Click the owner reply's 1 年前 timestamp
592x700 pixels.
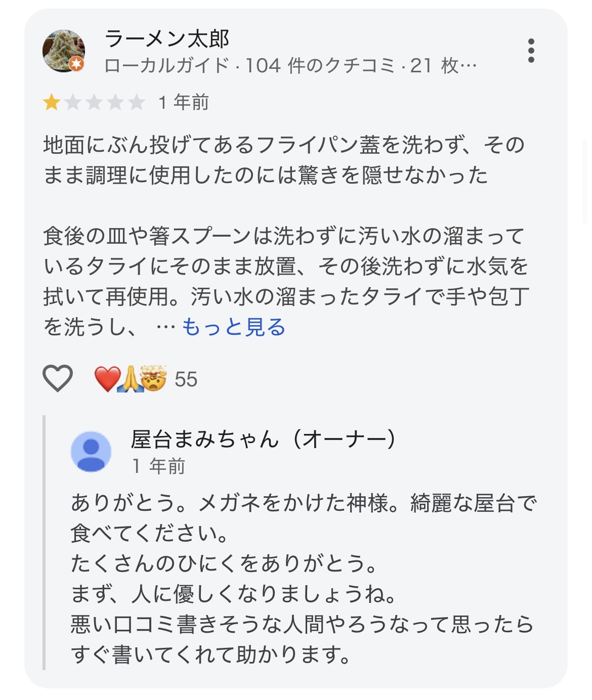click(x=158, y=466)
